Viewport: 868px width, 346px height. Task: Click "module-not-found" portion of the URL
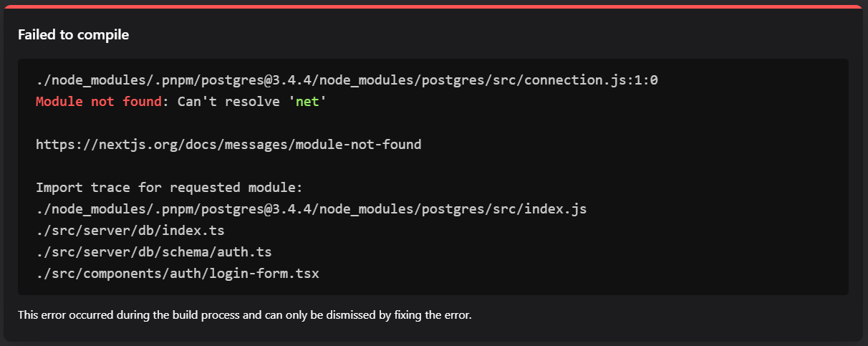(359, 145)
